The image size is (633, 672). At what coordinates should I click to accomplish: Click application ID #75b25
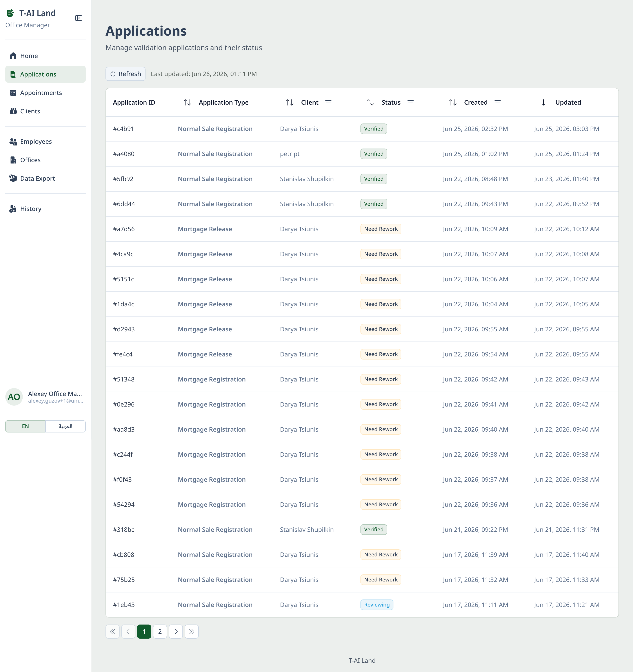pyautogui.click(x=124, y=580)
